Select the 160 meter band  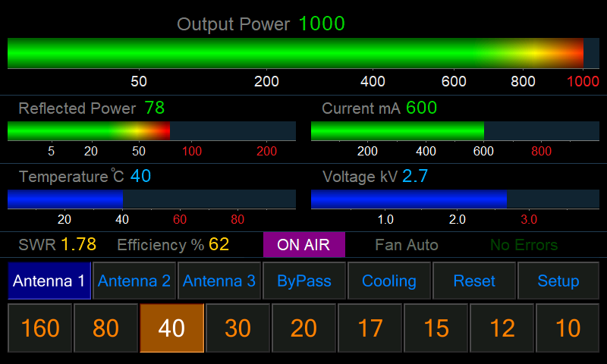40,328
